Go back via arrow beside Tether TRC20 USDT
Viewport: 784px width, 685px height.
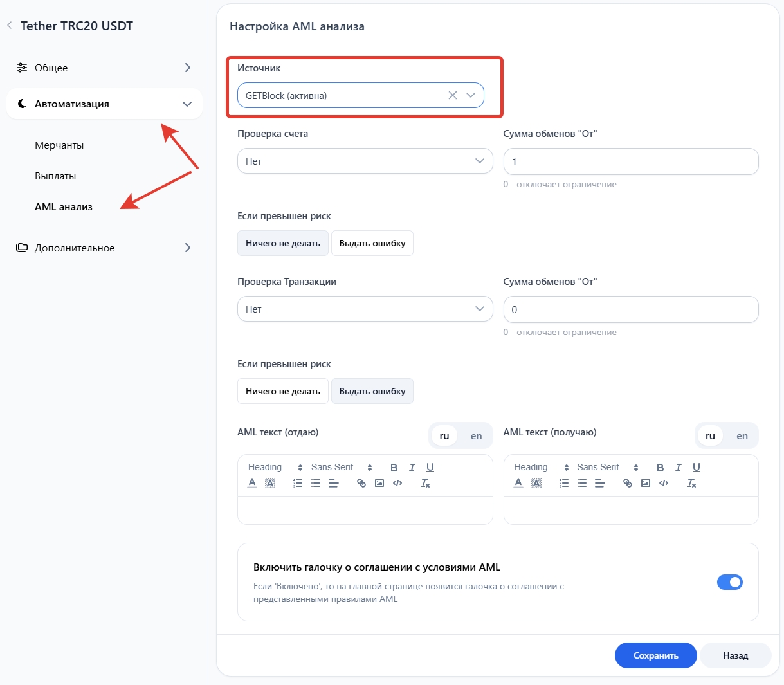pos(10,26)
